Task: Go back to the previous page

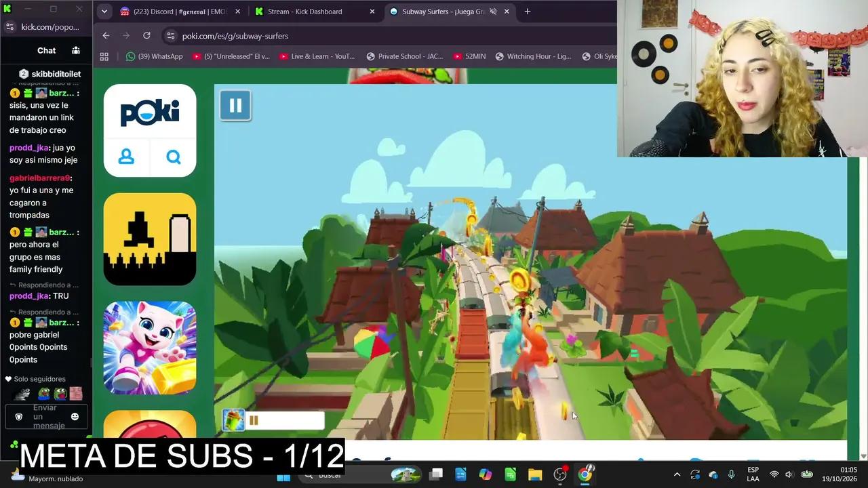Action: [106, 36]
